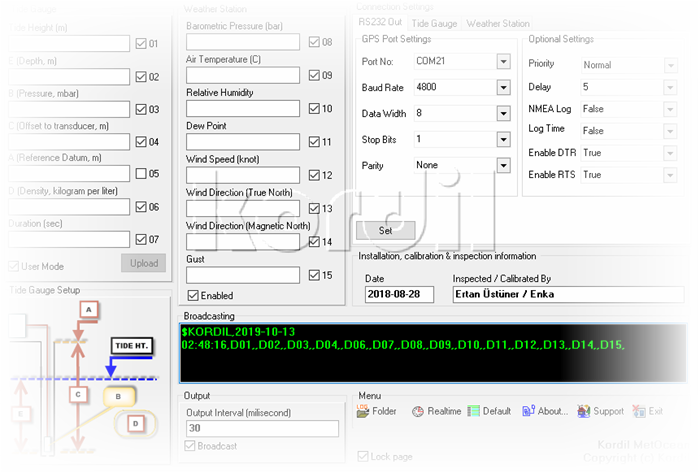Launch Realtime view from the menu

point(418,411)
